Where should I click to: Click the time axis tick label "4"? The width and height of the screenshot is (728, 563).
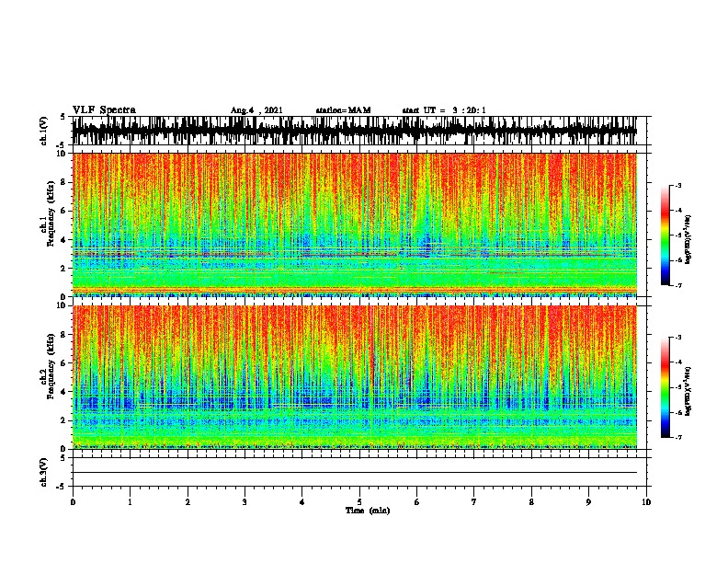tap(302, 502)
